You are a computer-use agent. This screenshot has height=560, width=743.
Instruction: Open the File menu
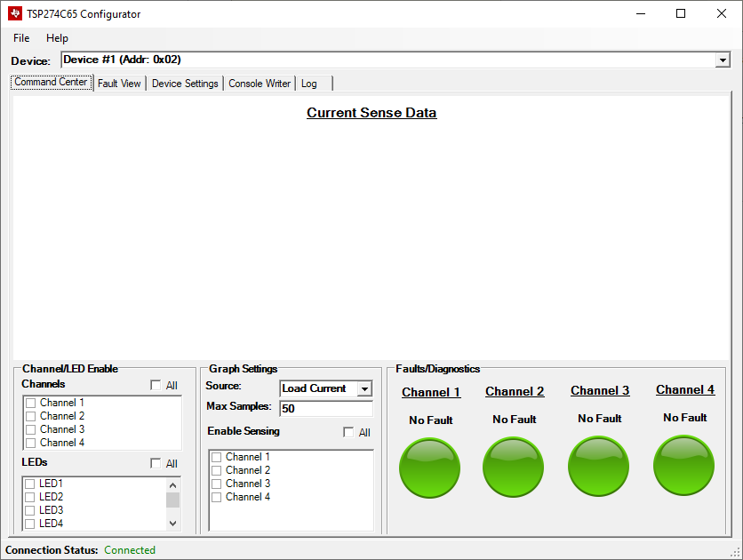(21, 38)
